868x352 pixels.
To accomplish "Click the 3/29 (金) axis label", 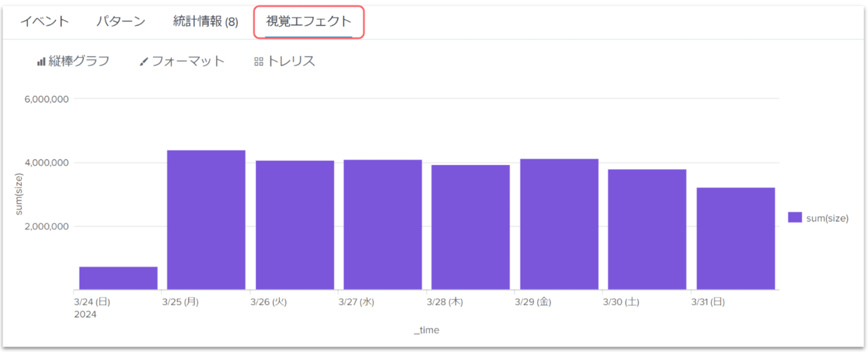I will pyautogui.click(x=533, y=302).
